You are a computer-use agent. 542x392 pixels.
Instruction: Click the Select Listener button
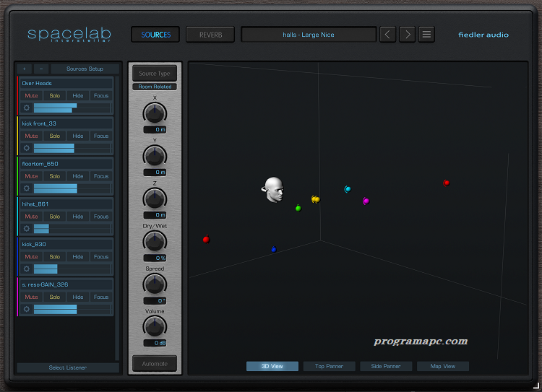[x=68, y=367]
